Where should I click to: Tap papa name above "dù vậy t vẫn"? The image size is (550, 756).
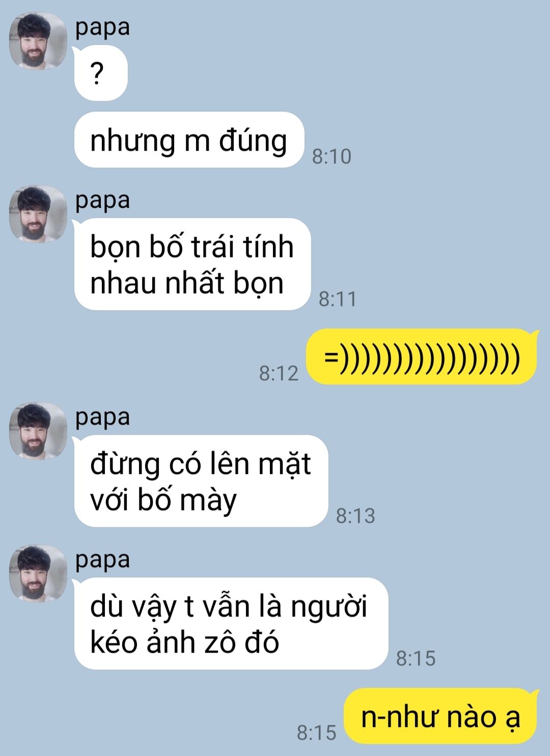tap(103, 560)
